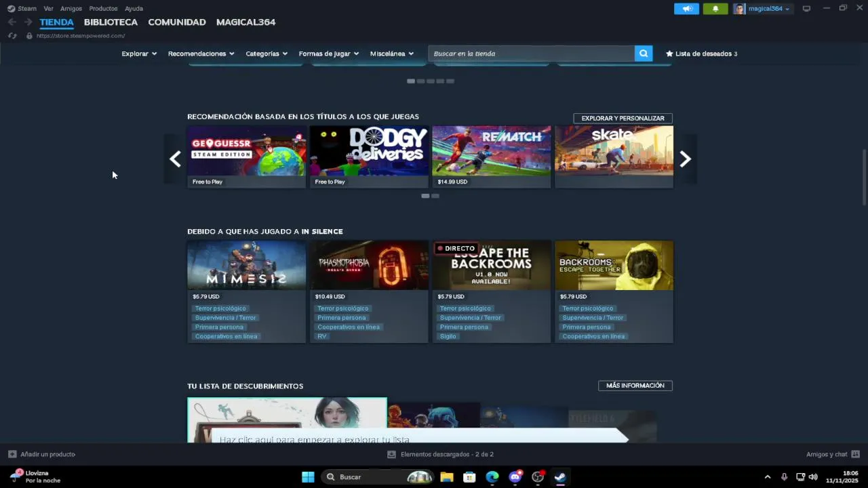The image size is (868, 488).
Task: Show previous recommended games carousel arrow
Action: tap(175, 159)
